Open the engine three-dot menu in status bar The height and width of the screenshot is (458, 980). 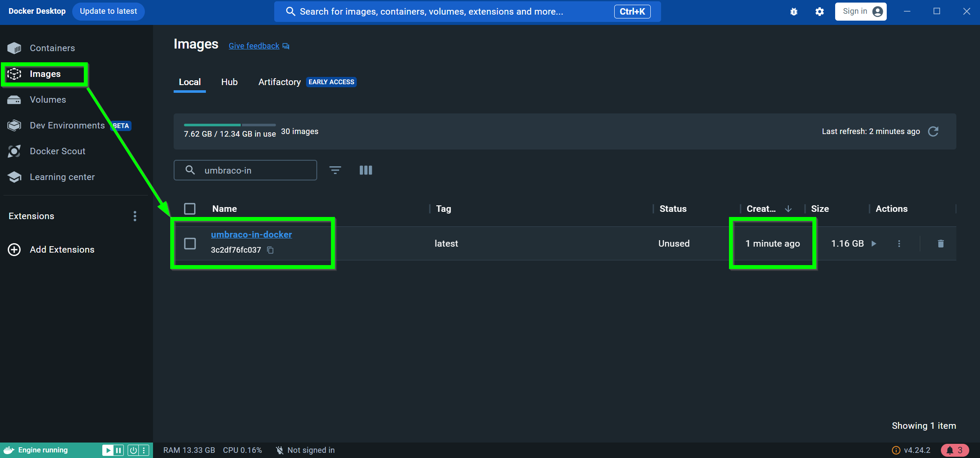pos(144,450)
